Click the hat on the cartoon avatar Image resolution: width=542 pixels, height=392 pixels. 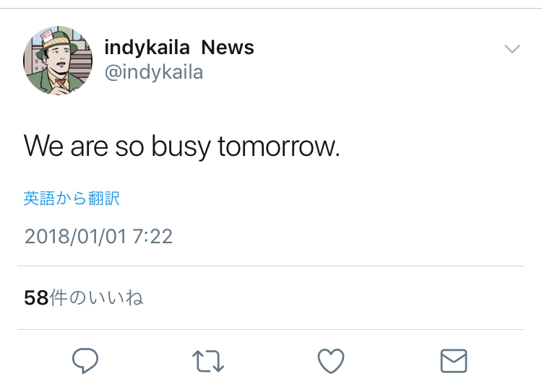pyautogui.click(x=51, y=40)
